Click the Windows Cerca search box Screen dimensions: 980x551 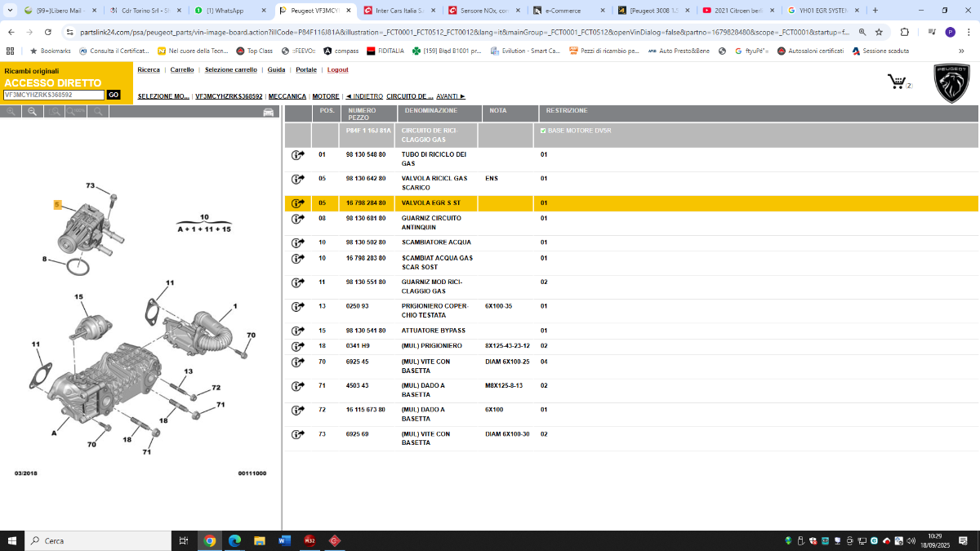coord(98,540)
